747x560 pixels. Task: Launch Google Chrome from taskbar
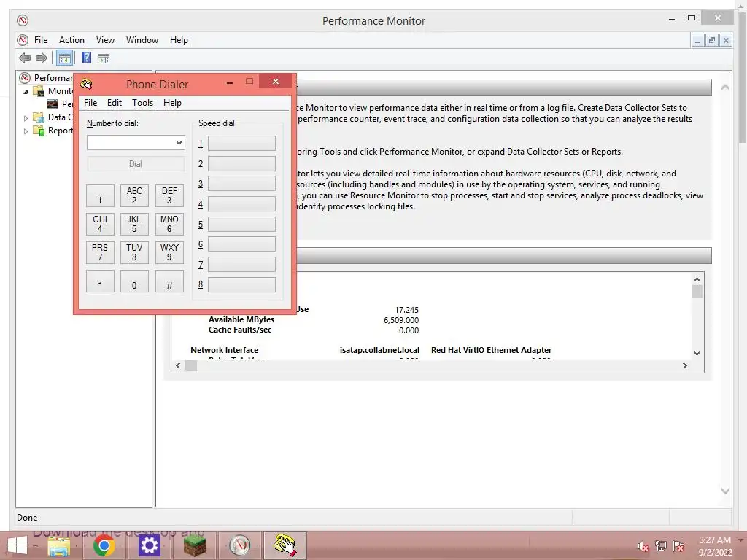coord(104,545)
